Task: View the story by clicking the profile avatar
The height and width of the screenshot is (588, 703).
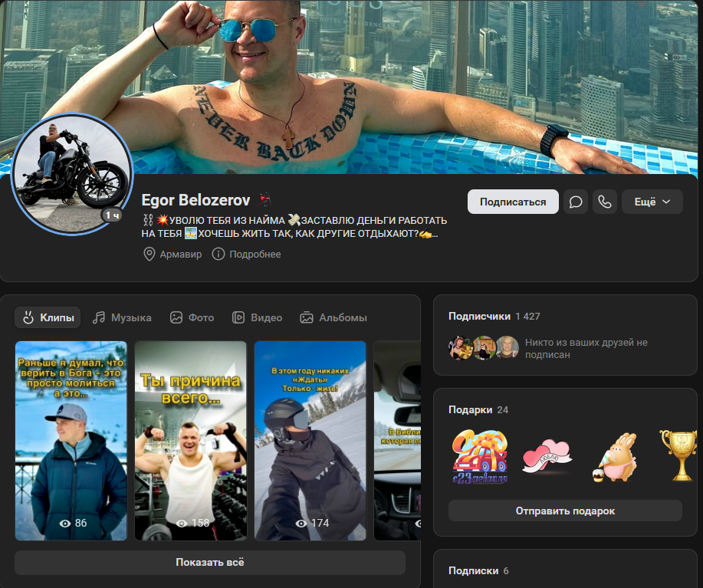Action: (x=73, y=174)
